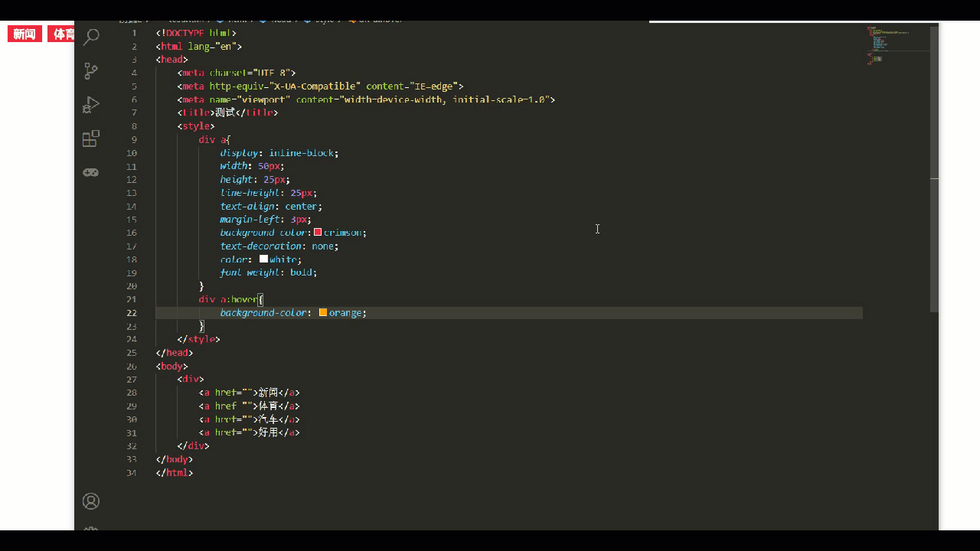Click line number 27 in the gutter
The width and height of the screenshot is (980, 551).
[132, 380]
